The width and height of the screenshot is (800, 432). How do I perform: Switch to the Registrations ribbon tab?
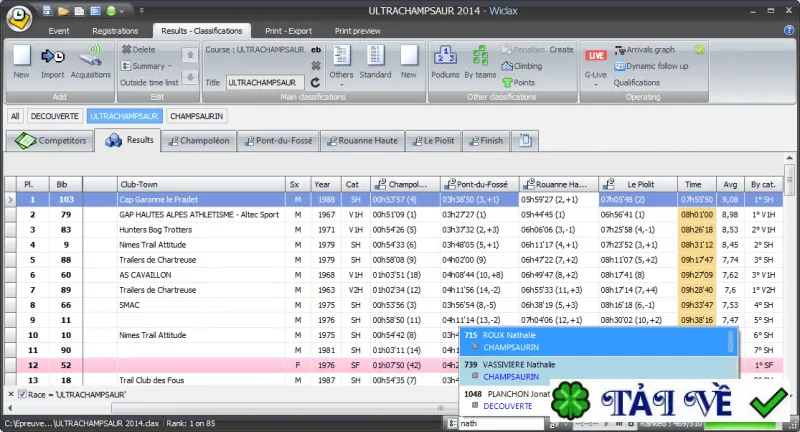click(x=115, y=31)
